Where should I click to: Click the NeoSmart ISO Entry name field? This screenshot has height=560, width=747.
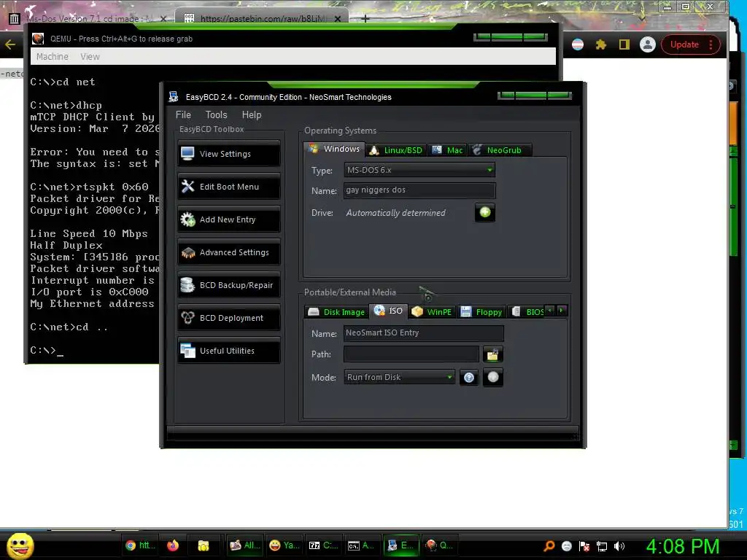click(424, 332)
